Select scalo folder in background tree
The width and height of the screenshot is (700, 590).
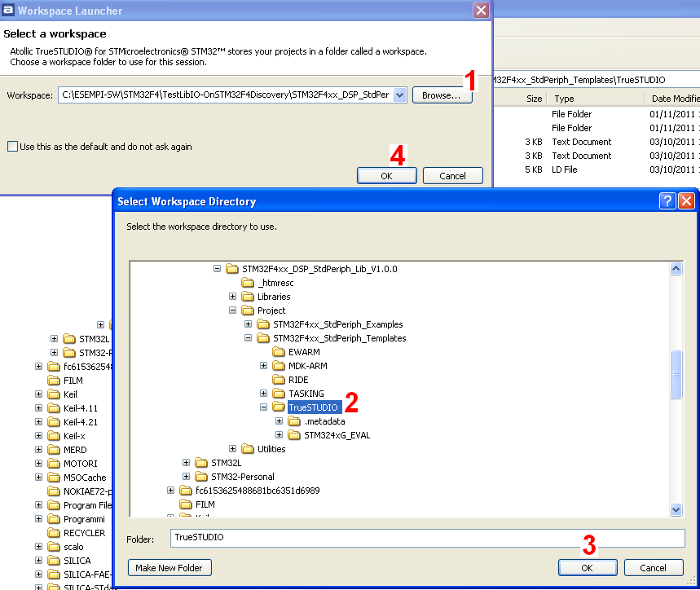pyautogui.click(x=73, y=546)
